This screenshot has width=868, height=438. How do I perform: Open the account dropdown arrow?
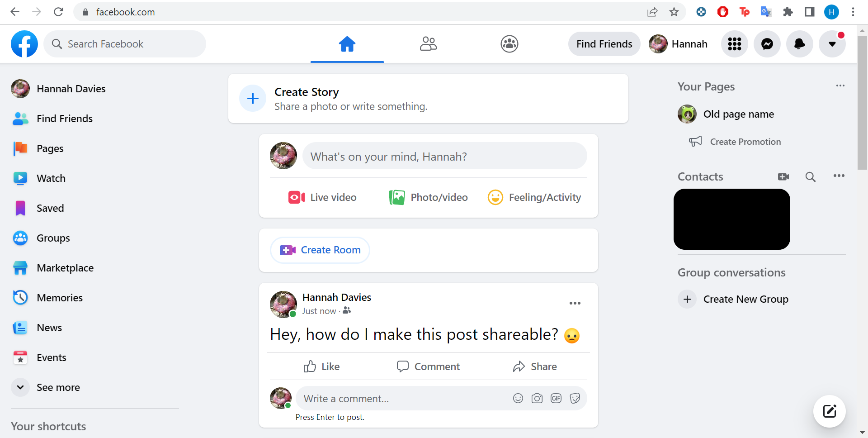(x=832, y=44)
